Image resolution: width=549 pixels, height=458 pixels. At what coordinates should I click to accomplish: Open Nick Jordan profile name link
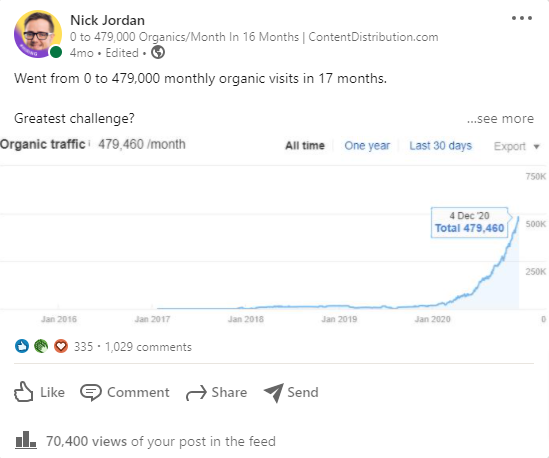tap(107, 20)
